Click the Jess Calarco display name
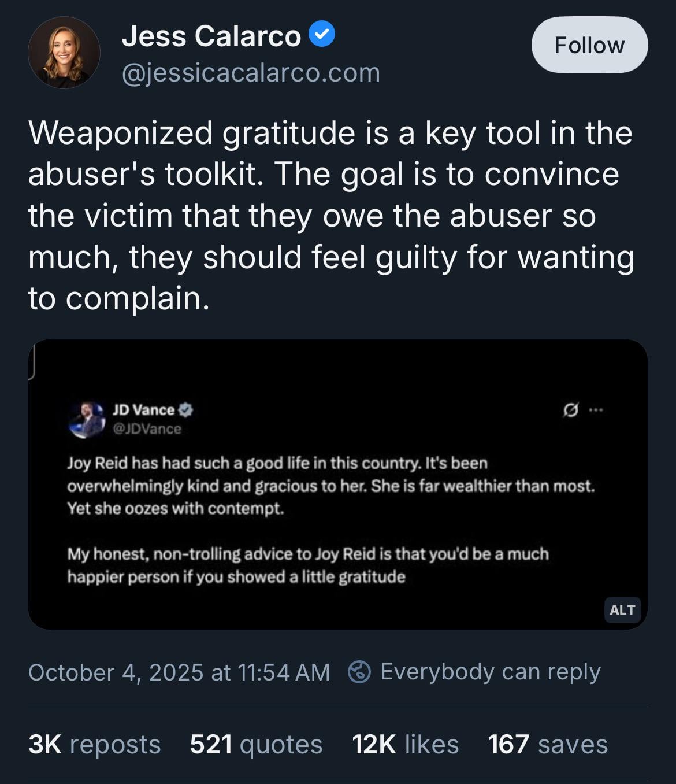The image size is (676, 784). click(x=211, y=36)
